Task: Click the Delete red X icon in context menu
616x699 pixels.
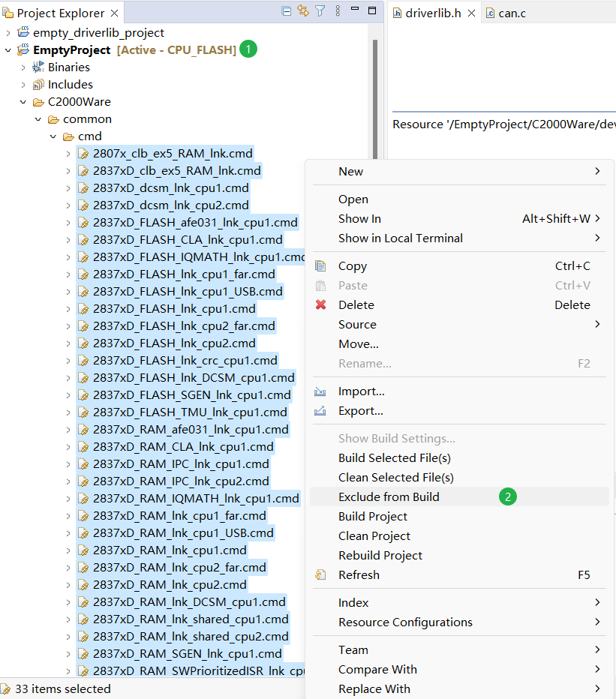Action: pyautogui.click(x=321, y=305)
